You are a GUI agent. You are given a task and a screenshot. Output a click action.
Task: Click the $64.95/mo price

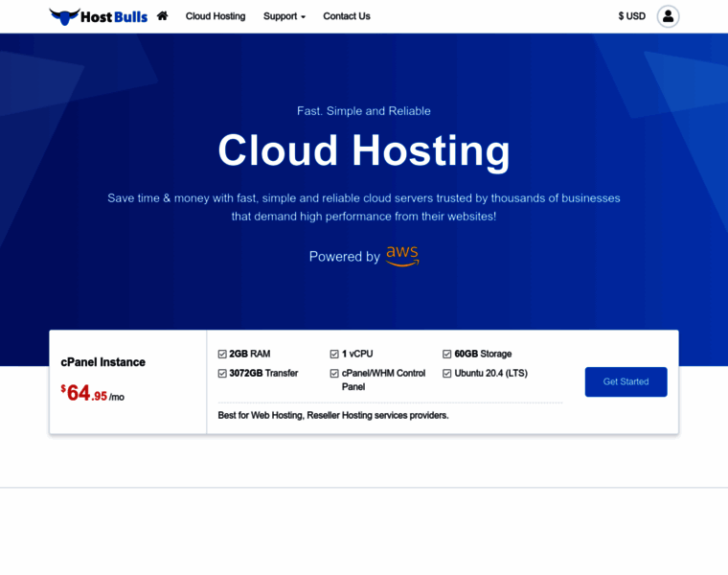coord(93,393)
